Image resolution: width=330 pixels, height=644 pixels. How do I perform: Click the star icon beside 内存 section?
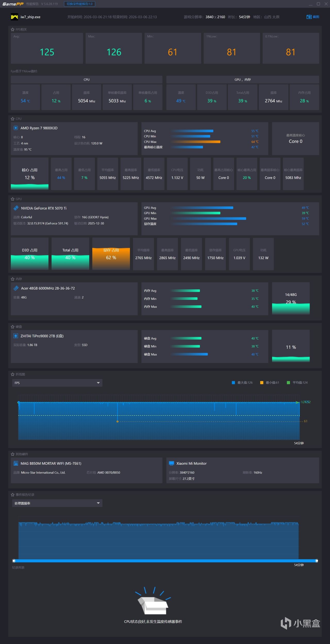click(13, 279)
